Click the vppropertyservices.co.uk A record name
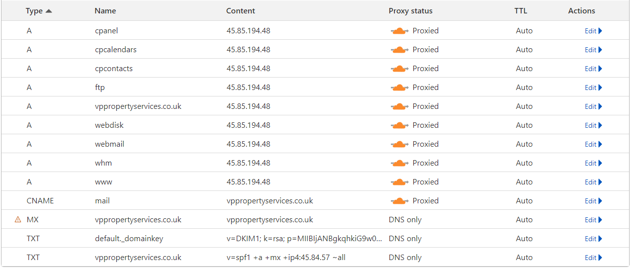Screen dimensions: 644x269 tap(138, 106)
